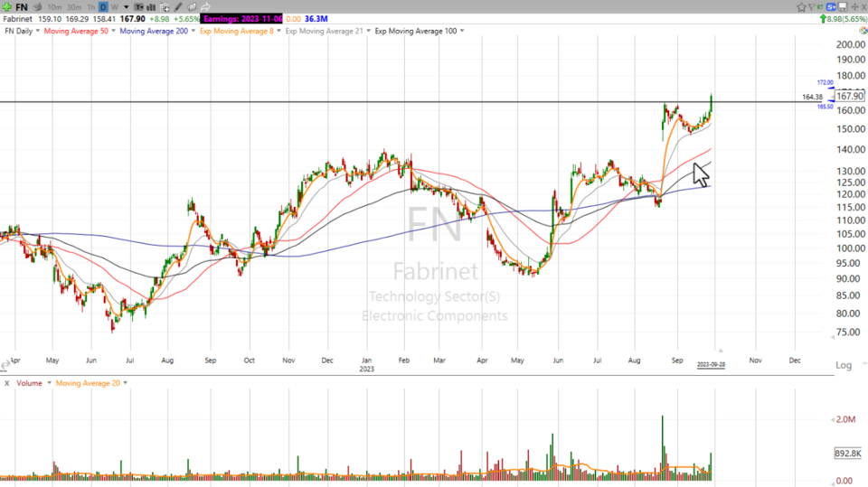Screen dimensions: 868x487
Task: Open Moving Average 50 indicator dropdown
Action: click(x=113, y=31)
